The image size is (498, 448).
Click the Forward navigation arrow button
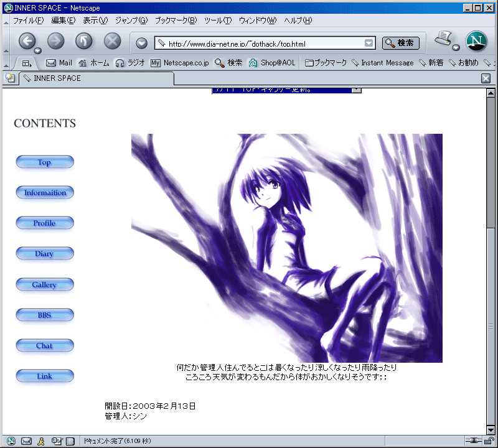tap(55, 41)
